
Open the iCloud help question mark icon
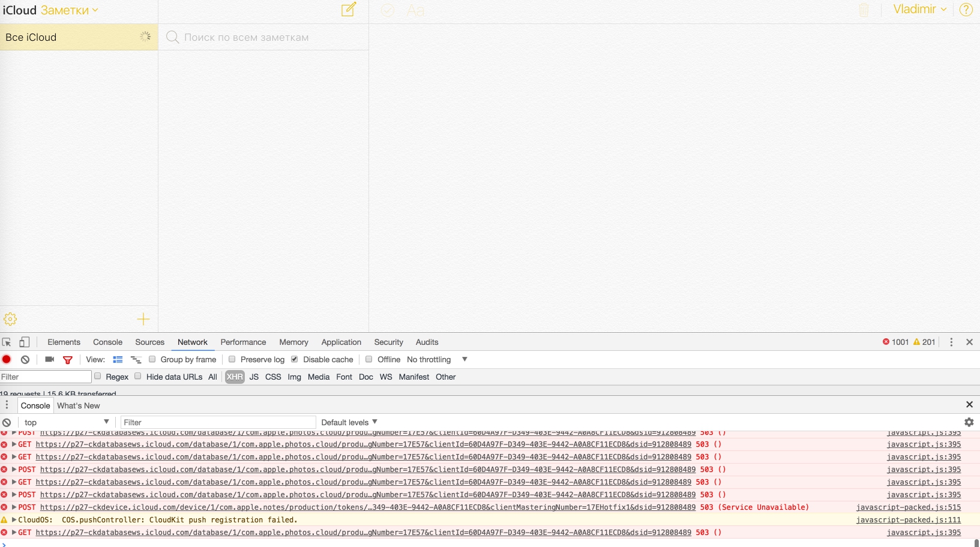(966, 10)
